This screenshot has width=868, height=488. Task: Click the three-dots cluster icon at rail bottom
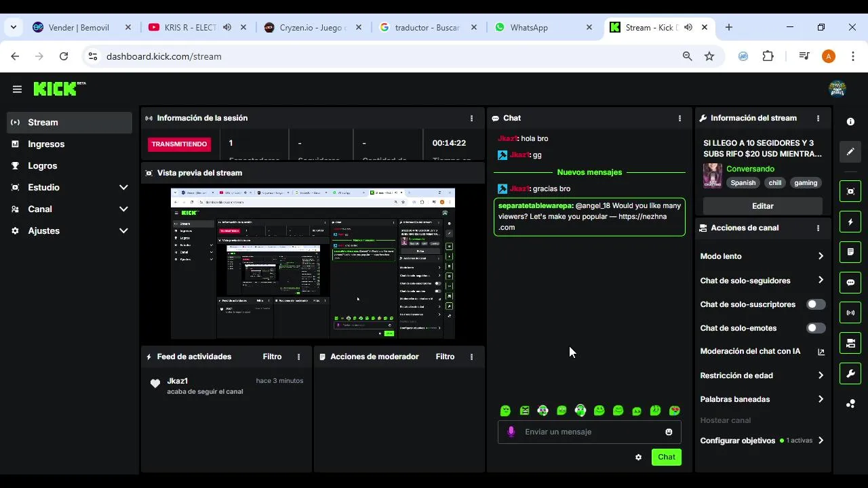point(850,404)
